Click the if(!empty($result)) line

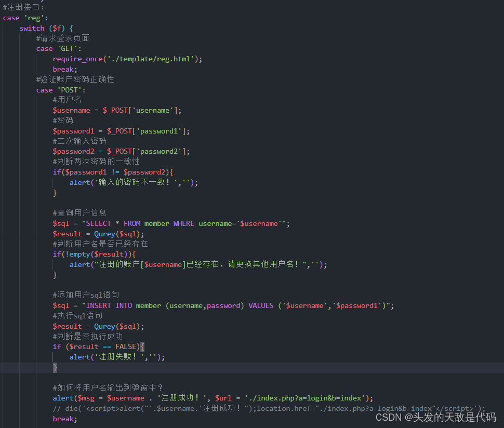94,255
